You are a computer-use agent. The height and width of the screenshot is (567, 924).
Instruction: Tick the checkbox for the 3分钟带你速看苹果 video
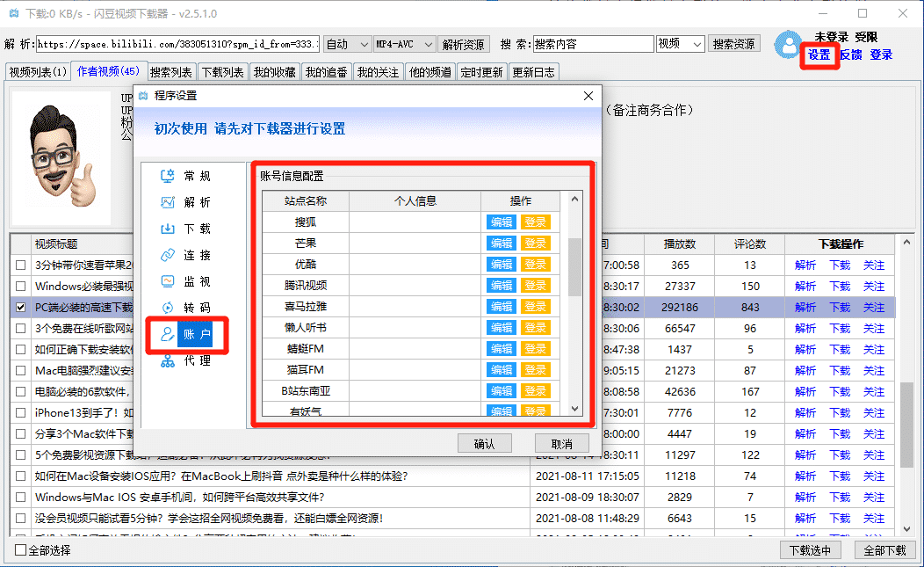(20, 265)
